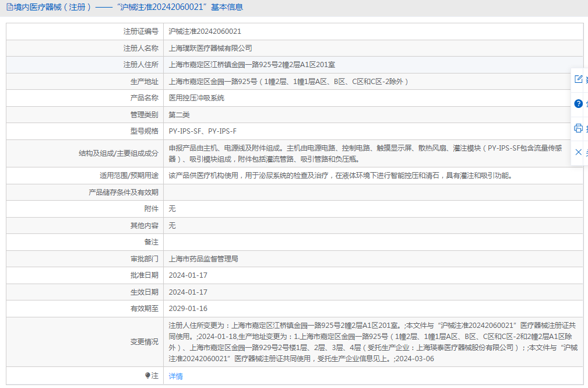Select the 注册人住所 label
588x388 pixels.
pos(141,65)
